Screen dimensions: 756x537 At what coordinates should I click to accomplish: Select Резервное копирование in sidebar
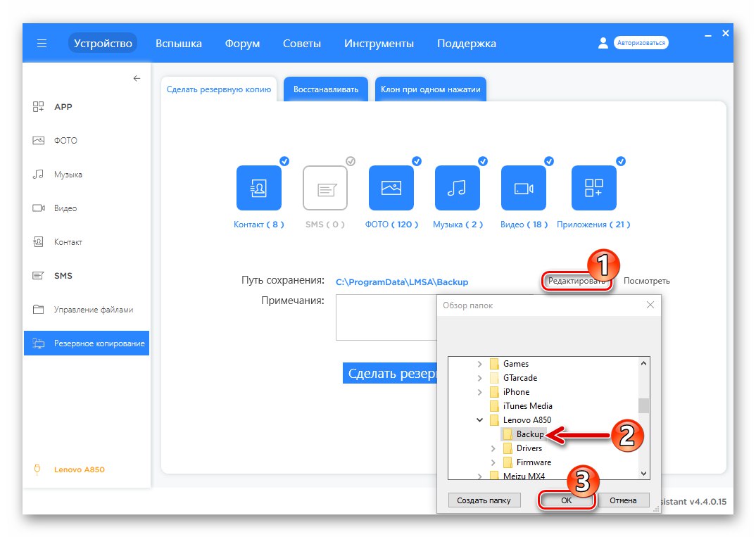(87, 343)
